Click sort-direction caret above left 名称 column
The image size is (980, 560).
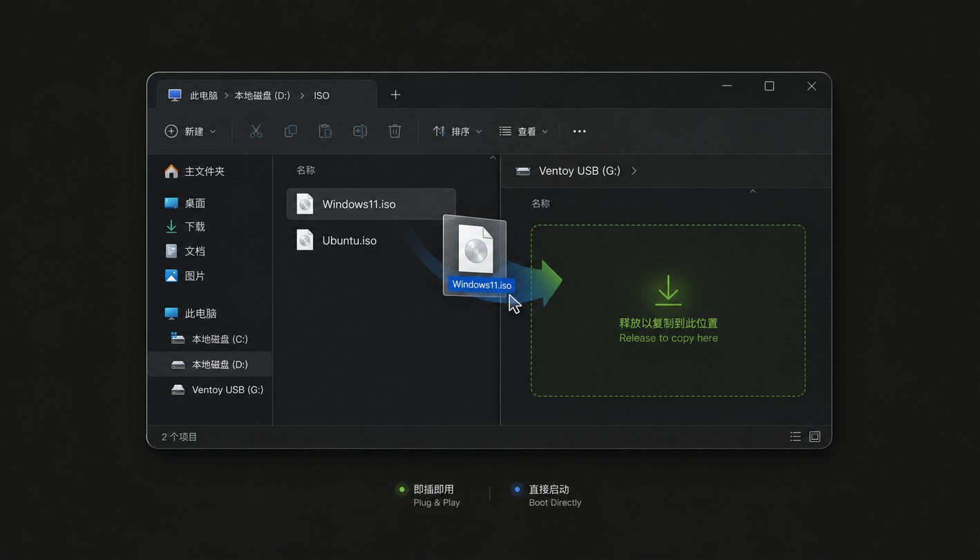click(x=493, y=158)
